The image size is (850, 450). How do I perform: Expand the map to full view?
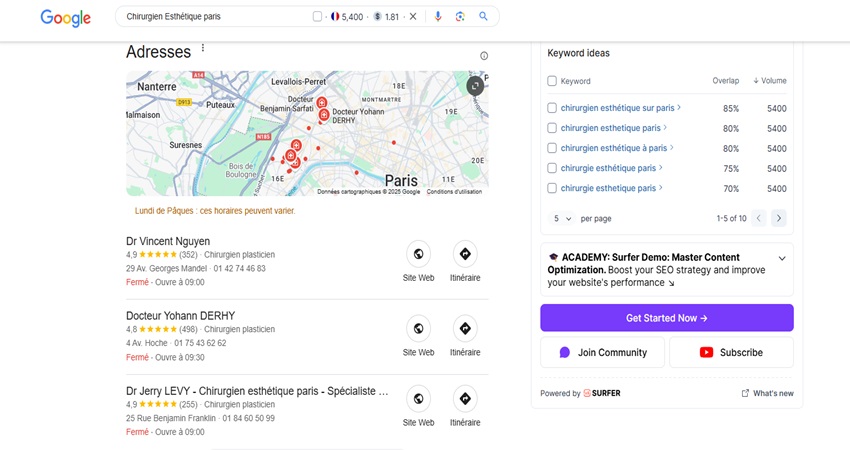tap(475, 86)
